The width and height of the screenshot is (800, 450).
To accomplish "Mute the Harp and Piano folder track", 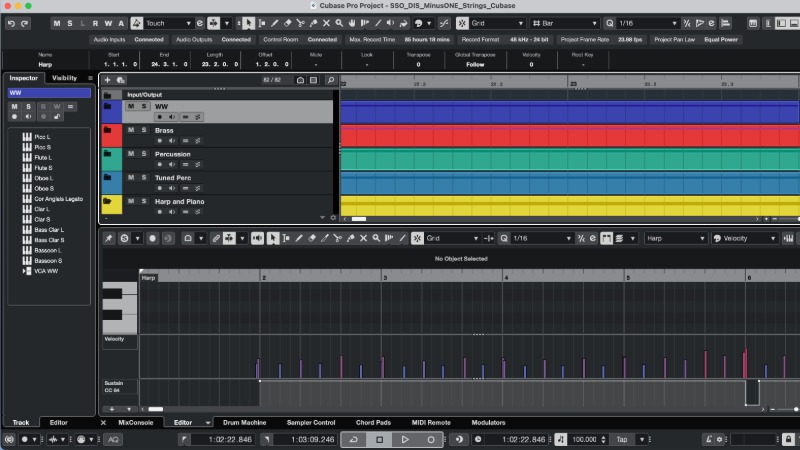I will (x=131, y=202).
